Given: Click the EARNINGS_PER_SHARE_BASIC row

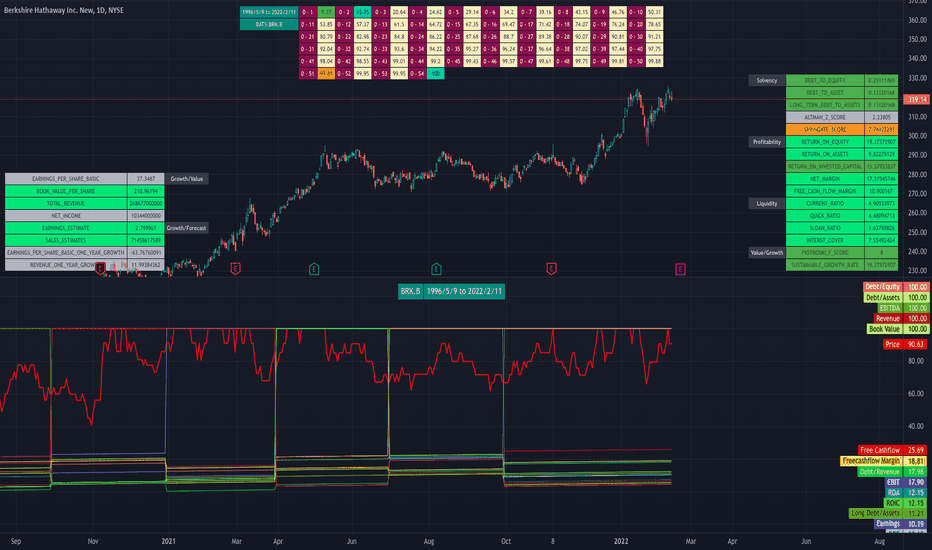Looking at the screenshot, I should coord(84,178).
